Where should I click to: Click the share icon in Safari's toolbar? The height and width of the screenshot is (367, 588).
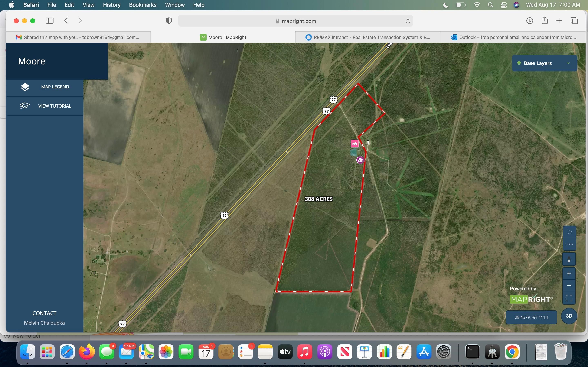pyautogui.click(x=544, y=21)
